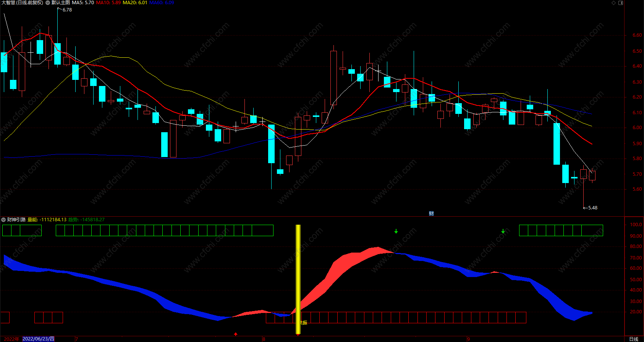Click month 7 marker on time axis
Screen dimensions: 644x342
tap(77, 339)
